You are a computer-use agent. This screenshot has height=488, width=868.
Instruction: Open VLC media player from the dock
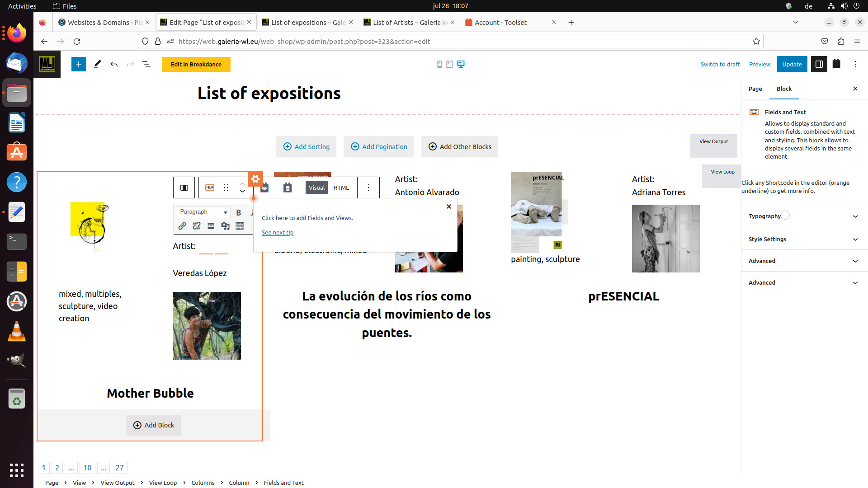[x=17, y=331]
